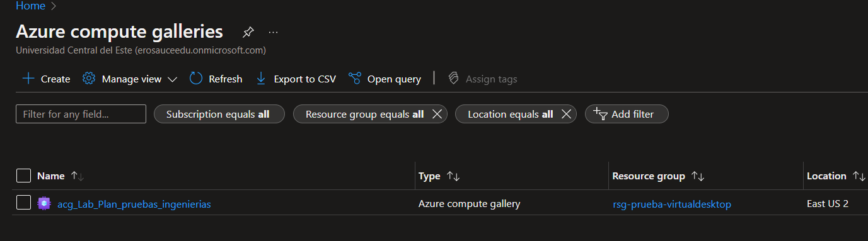Click the compute gallery resource icon
Viewport: 868px width, 241px height.
[43, 203]
